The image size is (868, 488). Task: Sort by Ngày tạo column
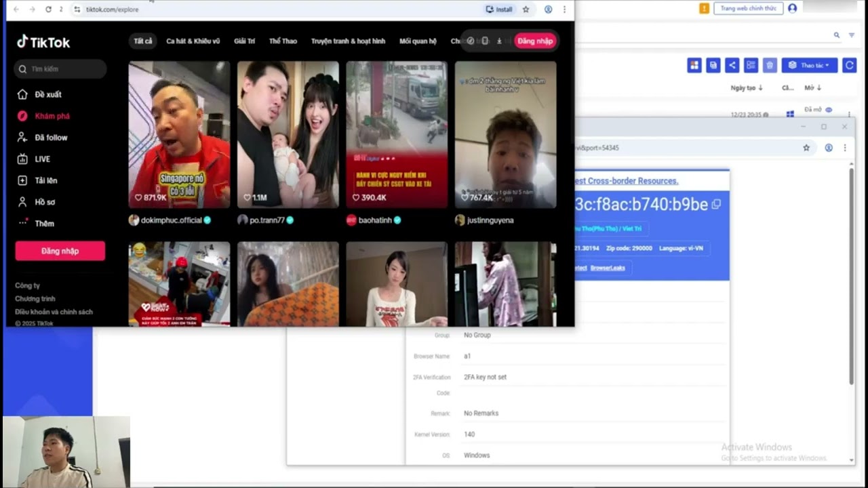click(747, 88)
